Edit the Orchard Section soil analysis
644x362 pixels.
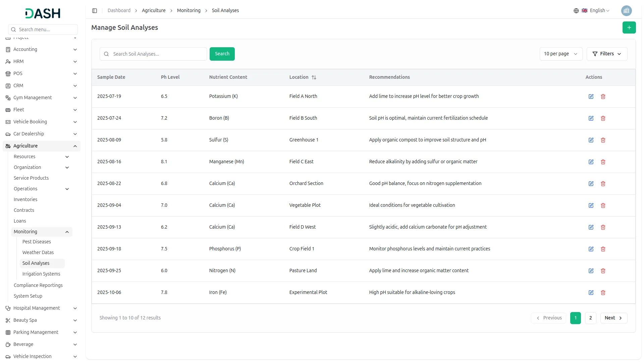(591, 184)
